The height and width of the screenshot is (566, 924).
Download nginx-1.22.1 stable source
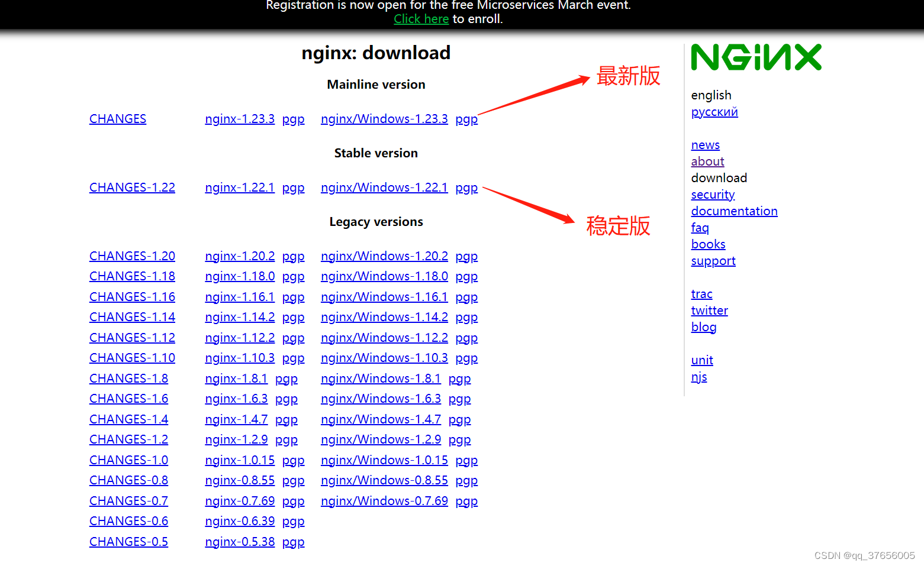(240, 187)
